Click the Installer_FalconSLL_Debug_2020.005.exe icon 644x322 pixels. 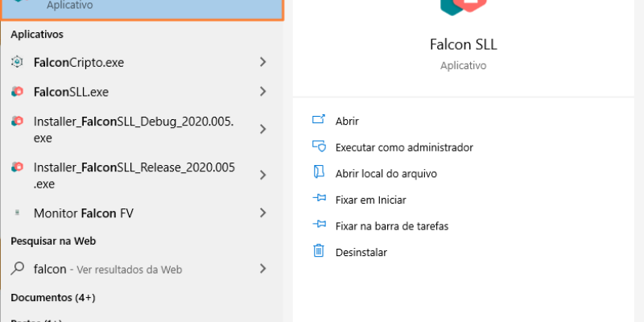(x=17, y=122)
